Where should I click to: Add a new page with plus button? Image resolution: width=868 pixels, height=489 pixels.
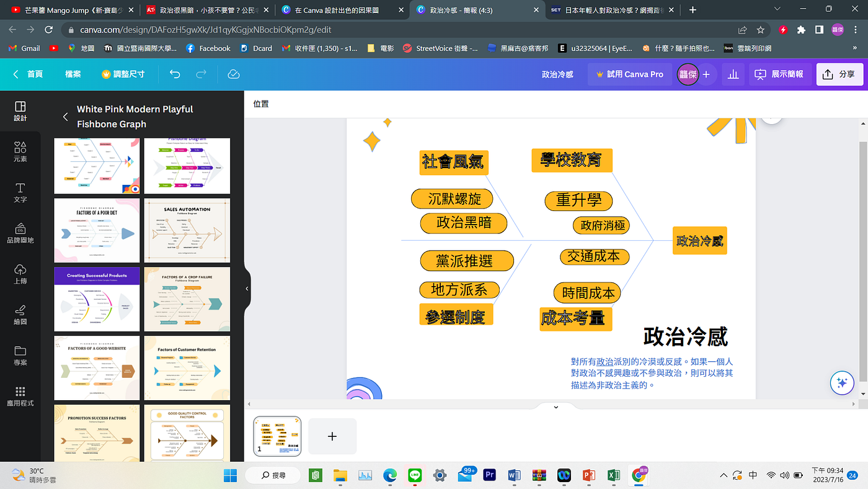pos(332,436)
